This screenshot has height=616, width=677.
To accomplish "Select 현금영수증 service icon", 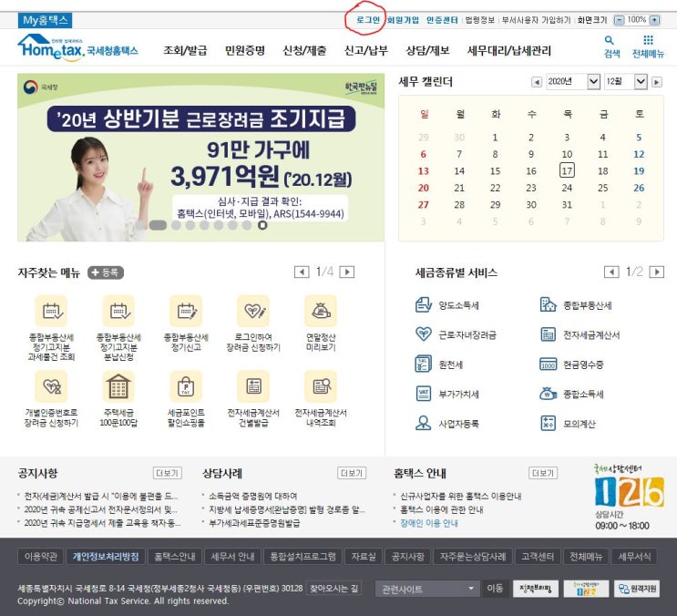I will [549, 364].
